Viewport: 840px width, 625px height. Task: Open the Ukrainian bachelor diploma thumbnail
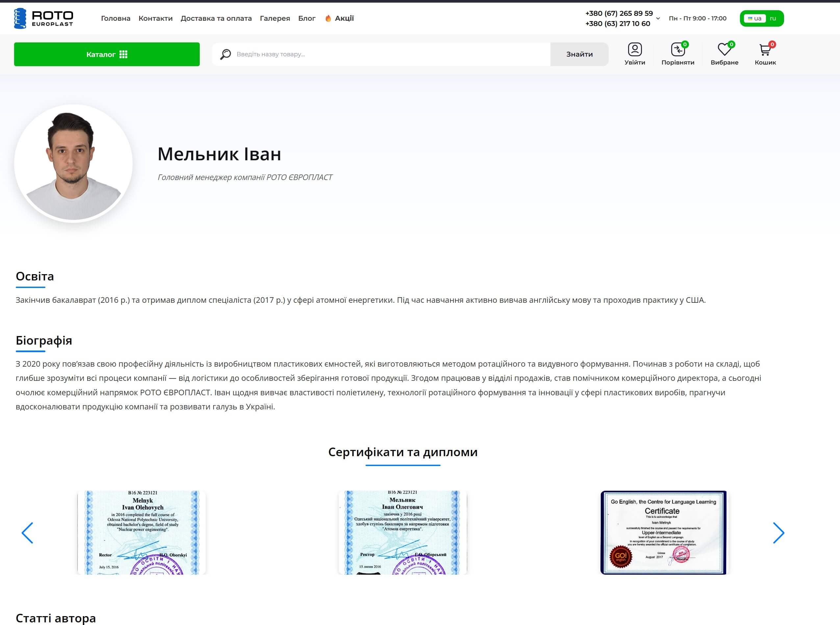(403, 533)
